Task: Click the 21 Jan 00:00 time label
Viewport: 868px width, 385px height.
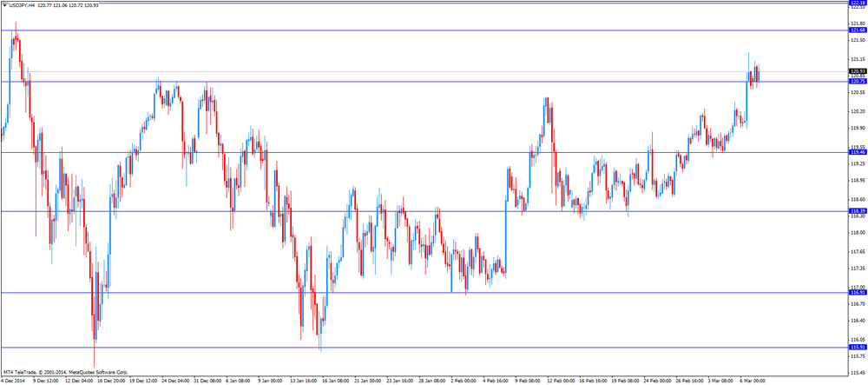Action: coord(368,382)
